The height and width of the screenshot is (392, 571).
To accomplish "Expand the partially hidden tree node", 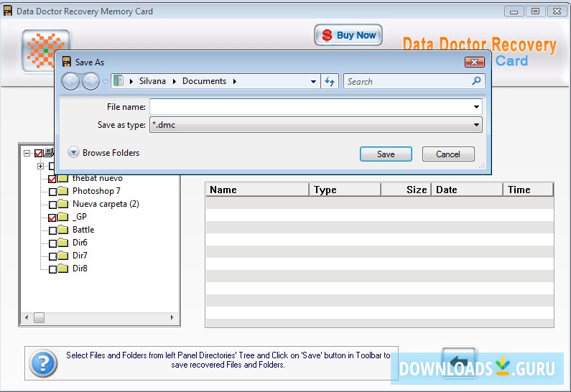I will (40, 166).
